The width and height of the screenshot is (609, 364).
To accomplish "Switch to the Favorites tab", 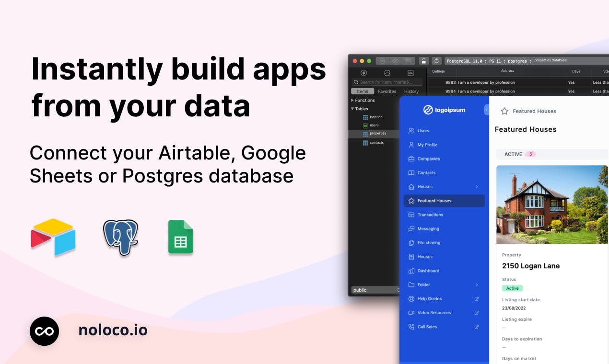I will 387,91.
